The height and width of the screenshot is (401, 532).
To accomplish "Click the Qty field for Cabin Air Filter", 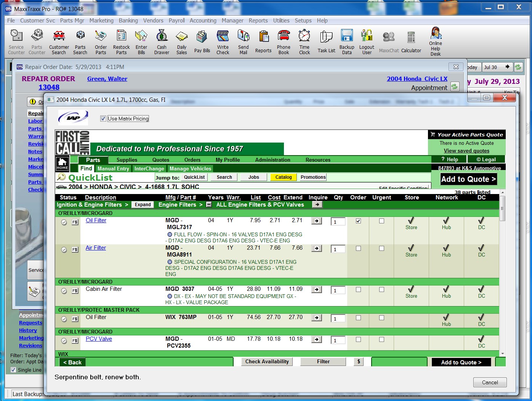I will (x=338, y=290).
